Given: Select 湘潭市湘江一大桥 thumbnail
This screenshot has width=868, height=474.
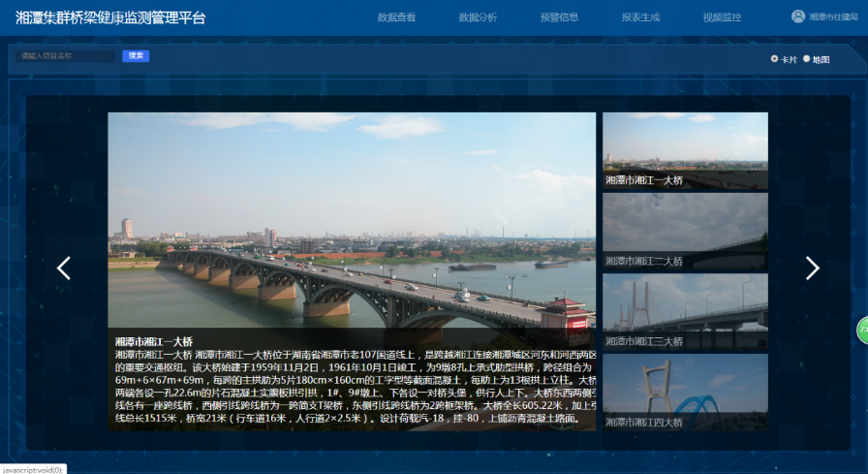Looking at the screenshot, I should point(685,150).
